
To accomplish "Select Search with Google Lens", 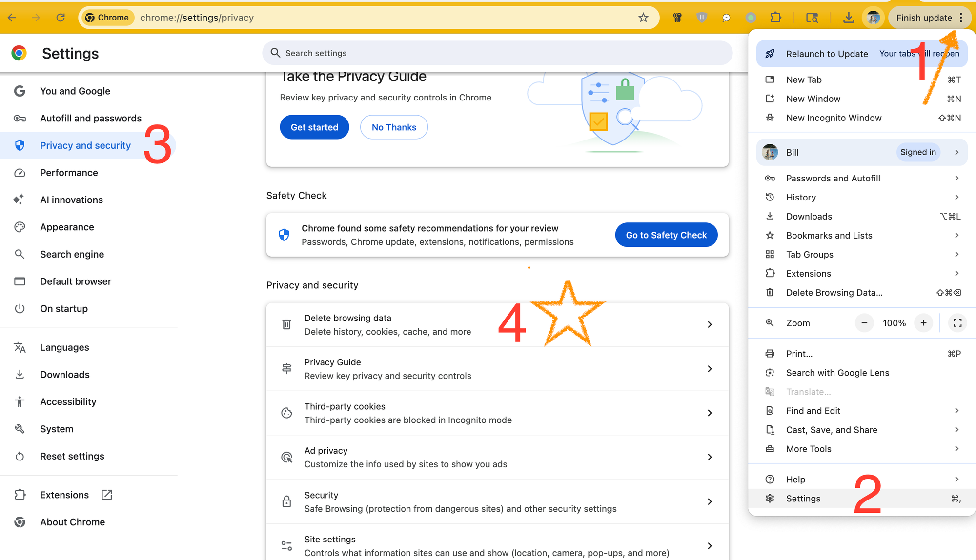I will (862, 373).
